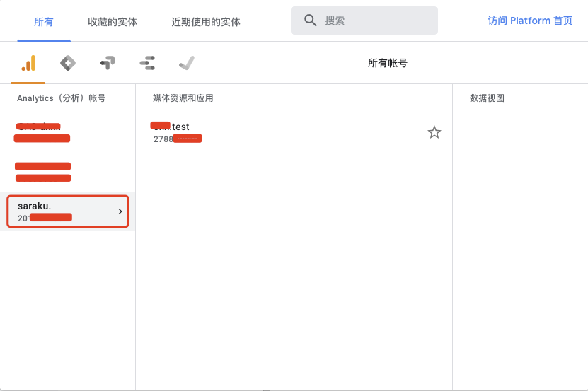
Task: Click the 数据视图 column header
Action: 487,98
